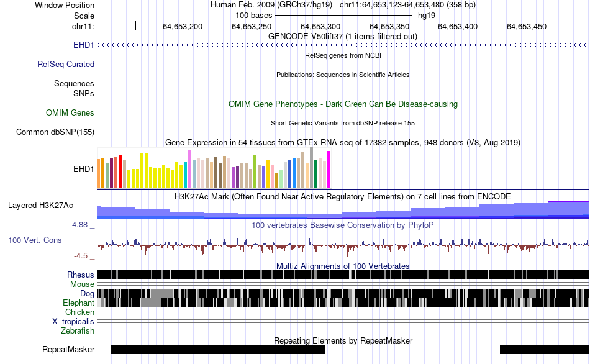The width and height of the screenshot is (590, 364).
Task: Click the Zebrafish alignment row label
Action: [78, 331]
